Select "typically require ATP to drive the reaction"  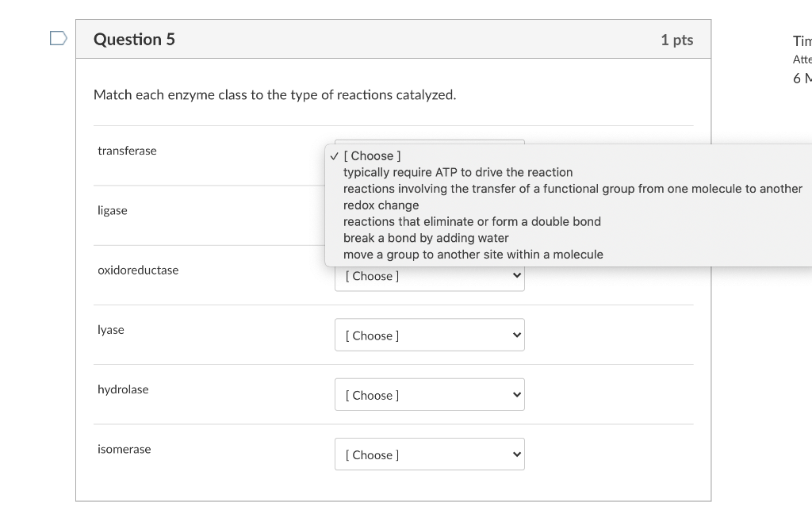pos(458,172)
